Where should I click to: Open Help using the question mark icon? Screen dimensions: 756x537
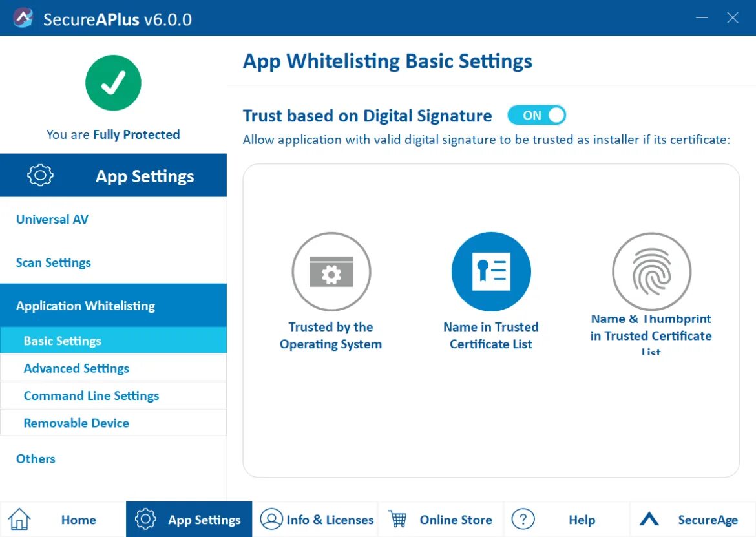coord(523,519)
